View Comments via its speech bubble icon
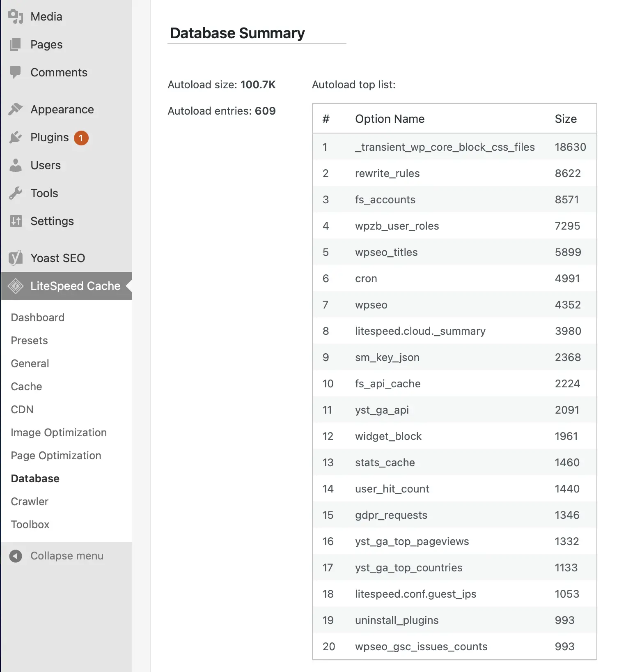 (x=16, y=72)
